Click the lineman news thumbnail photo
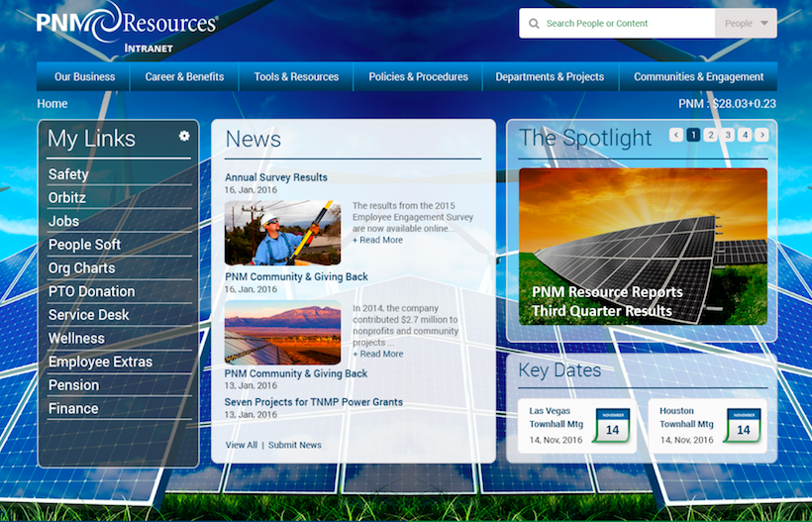 pyautogui.click(x=283, y=233)
